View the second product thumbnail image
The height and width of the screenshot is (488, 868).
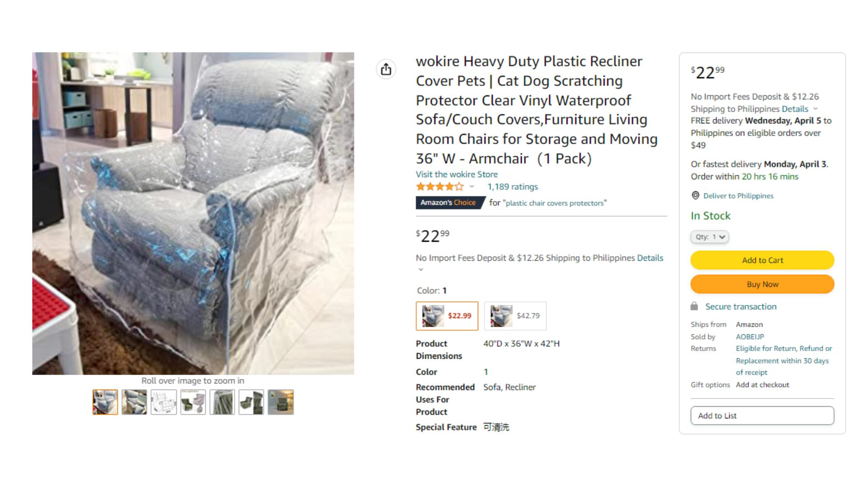(134, 402)
